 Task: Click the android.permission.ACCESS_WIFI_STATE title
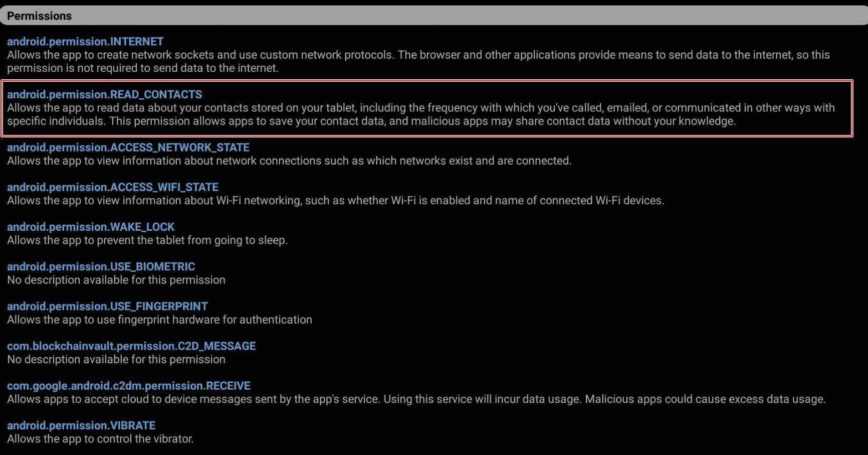pyautogui.click(x=113, y=187)
